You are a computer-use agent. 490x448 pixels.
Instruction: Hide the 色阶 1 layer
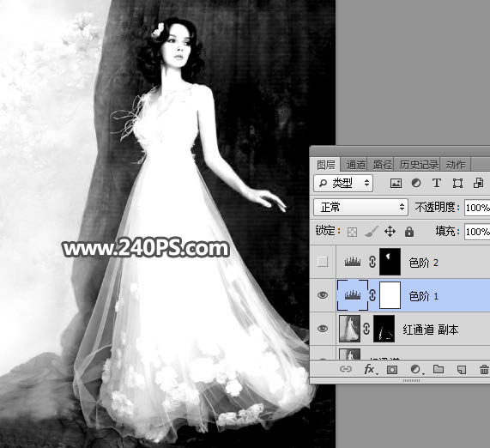(323, 295)
